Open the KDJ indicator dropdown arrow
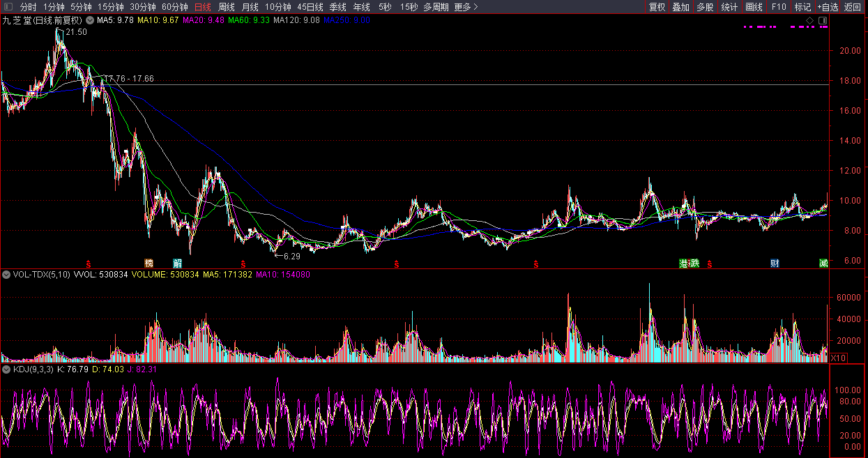Viewport: 868px width, 458px height. click(x=6, y=369)
